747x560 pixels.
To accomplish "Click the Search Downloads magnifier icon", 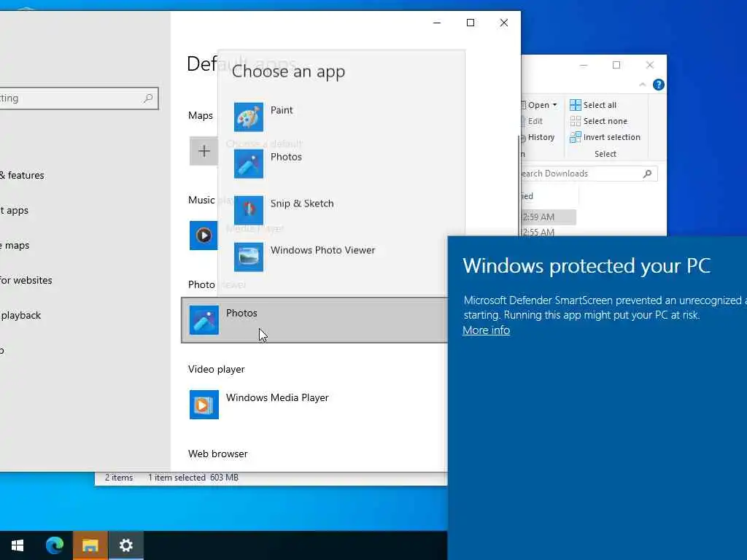I will point(647,174).
